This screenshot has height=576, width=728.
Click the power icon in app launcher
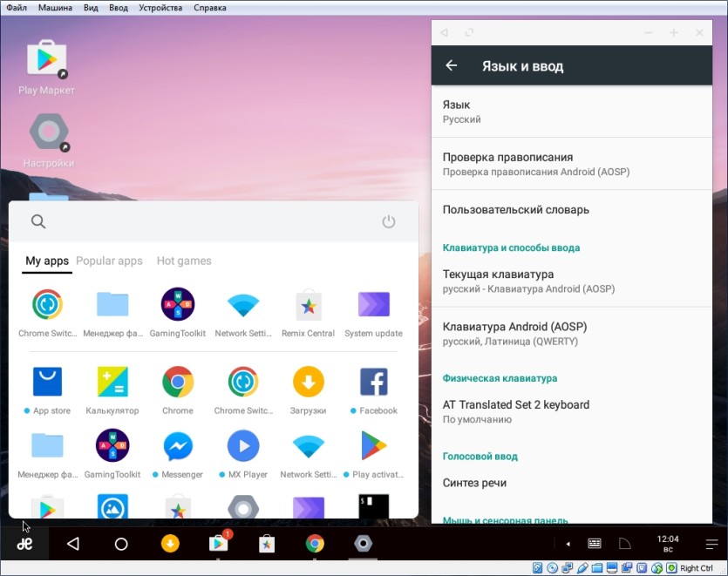389,222
